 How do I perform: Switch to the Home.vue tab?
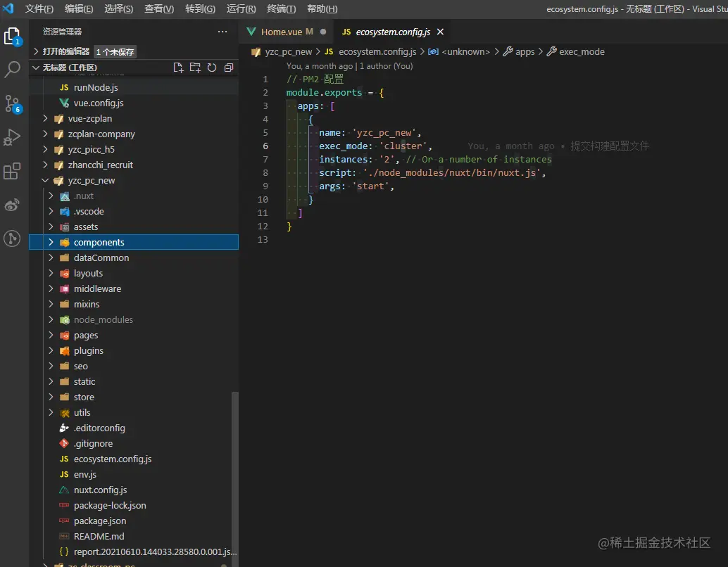click(x=287, y=32)
